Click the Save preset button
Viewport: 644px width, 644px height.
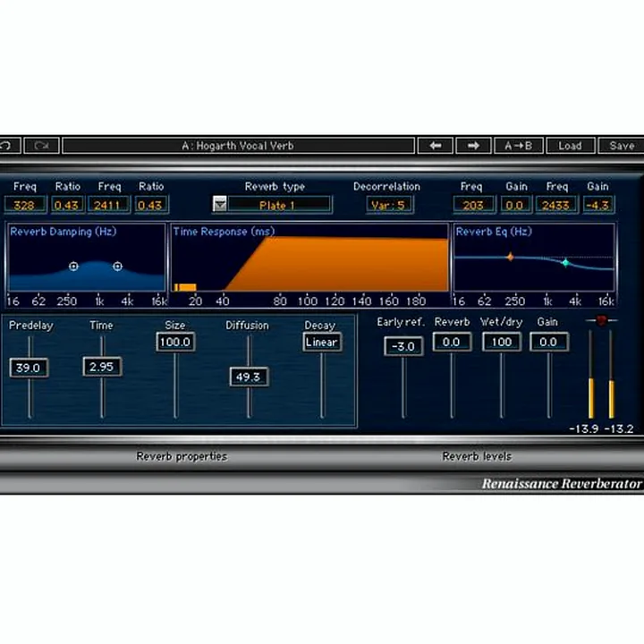pos(622,146)
